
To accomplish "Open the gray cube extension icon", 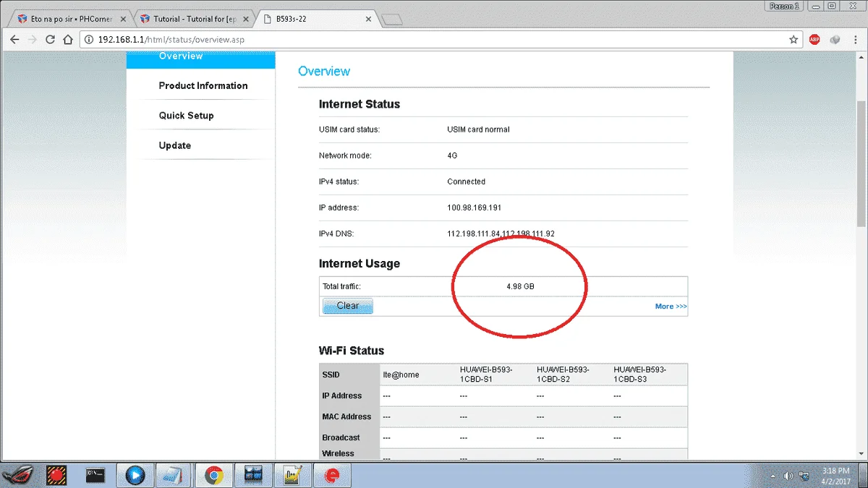I will click(835, 40).
